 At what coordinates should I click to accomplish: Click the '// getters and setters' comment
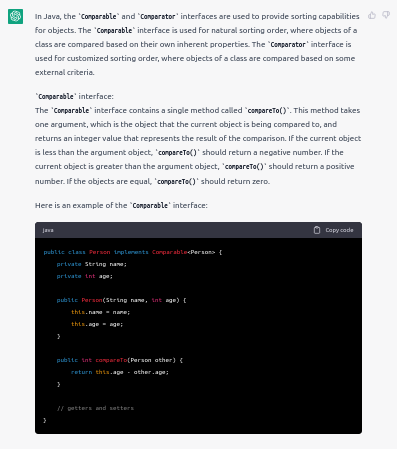[x=95, y=408]
